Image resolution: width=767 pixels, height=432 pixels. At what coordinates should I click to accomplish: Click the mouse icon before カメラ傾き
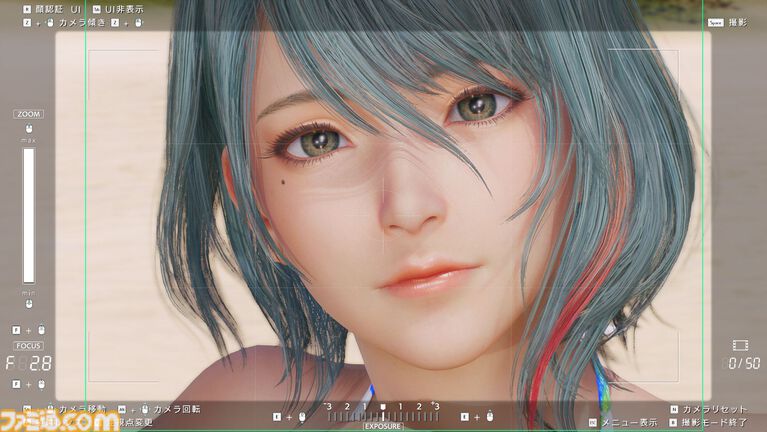50,23
